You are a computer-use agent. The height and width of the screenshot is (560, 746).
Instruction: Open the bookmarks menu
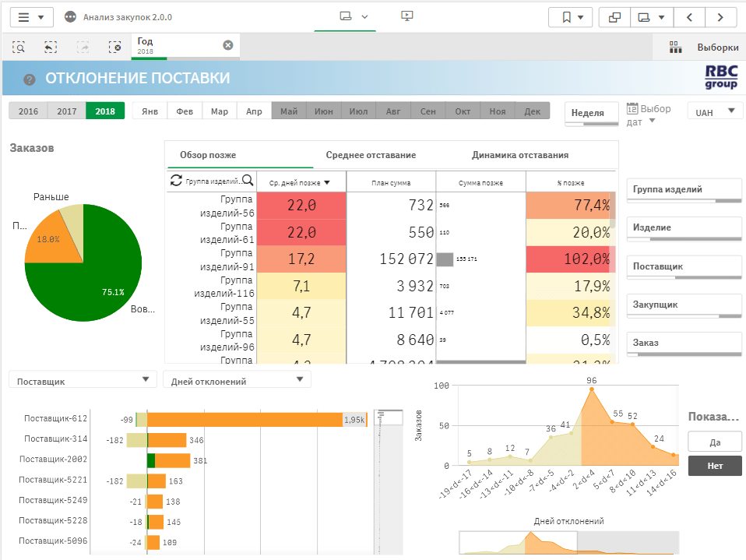point(570,17)
